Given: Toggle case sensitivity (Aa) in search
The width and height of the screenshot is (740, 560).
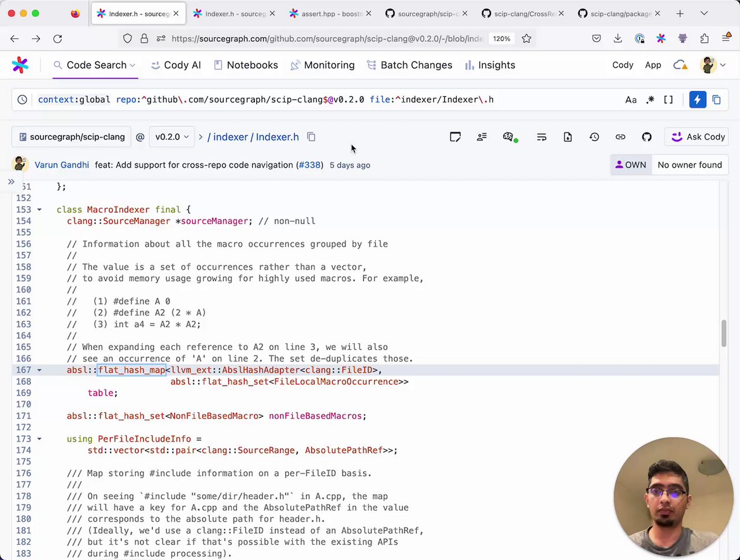Looking at the screenshot, I should pos(631,100).
